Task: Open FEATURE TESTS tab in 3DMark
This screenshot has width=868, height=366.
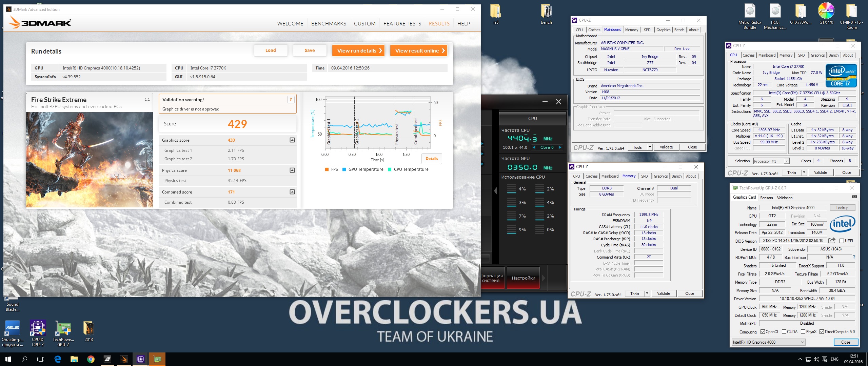Action: pyautogui.click(x=402, y=23)
